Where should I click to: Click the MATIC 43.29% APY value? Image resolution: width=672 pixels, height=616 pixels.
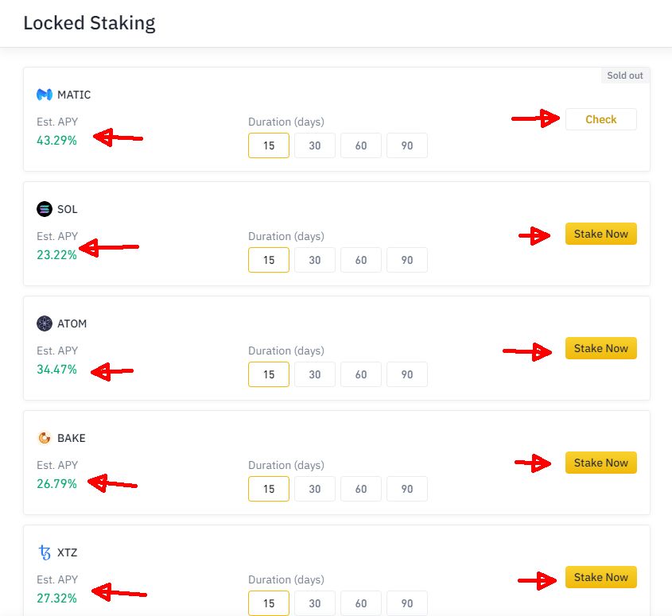click(x=56, y=141)
